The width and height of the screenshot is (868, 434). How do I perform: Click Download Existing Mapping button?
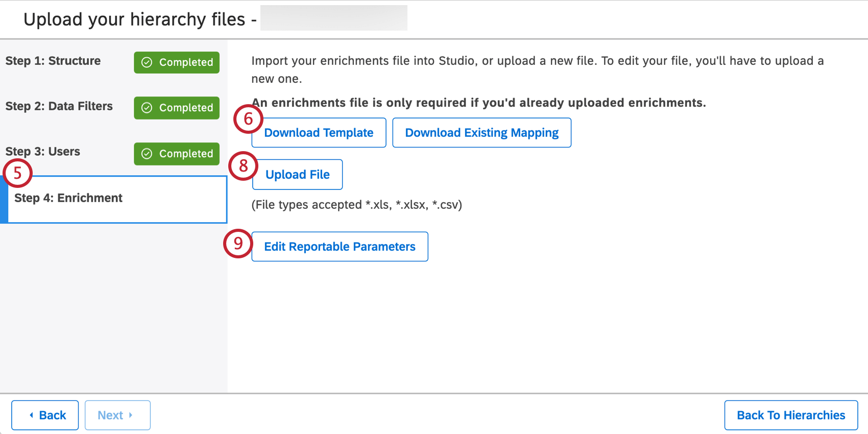(x=481, y=133)
